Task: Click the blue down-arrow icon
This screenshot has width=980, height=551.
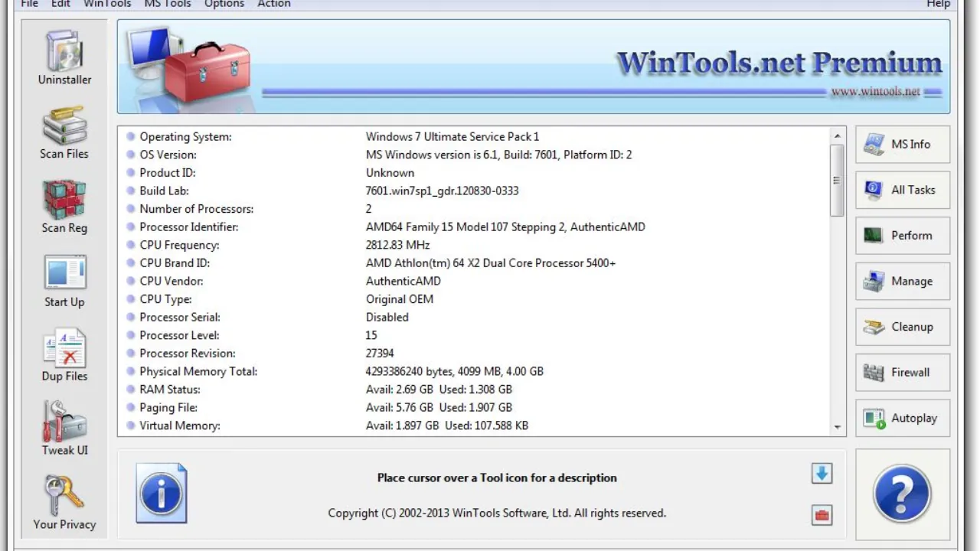Action: [822, 474]
